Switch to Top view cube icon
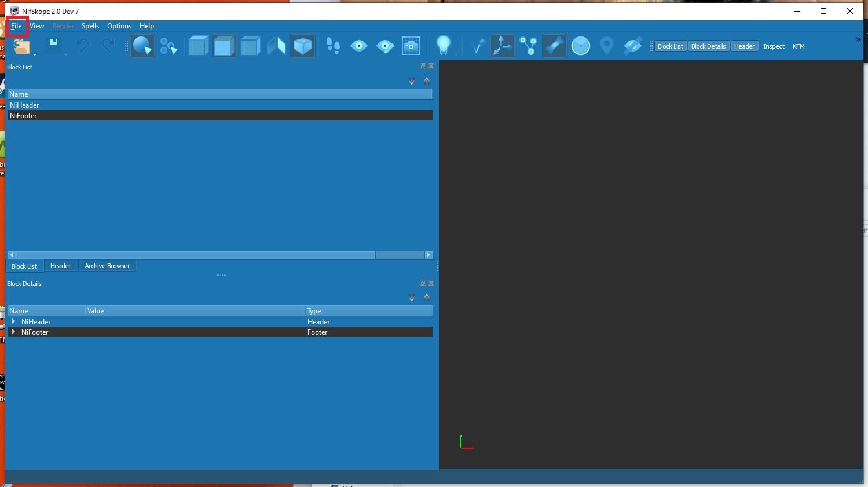The width and height of the screenshot is (868, 487). tap(198, 46)
